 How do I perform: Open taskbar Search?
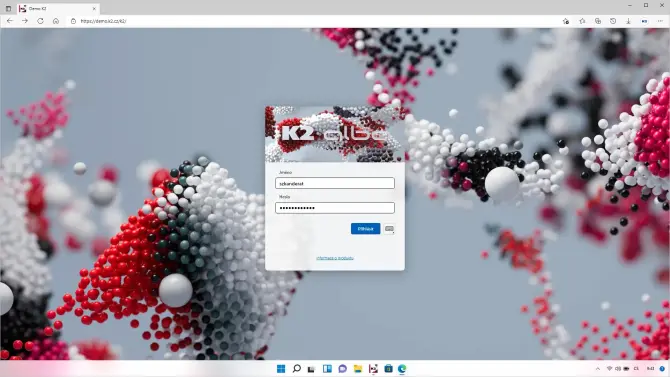pyautogui.click(x=296, y=368)
